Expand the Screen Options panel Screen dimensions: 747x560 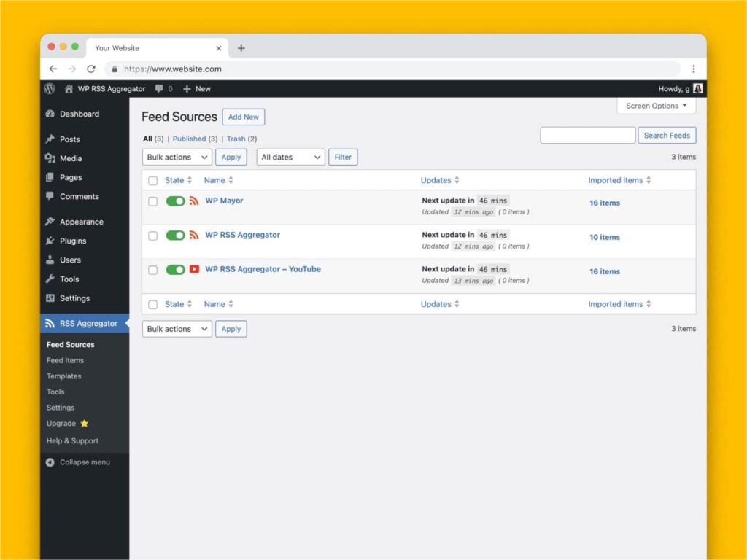655,106
